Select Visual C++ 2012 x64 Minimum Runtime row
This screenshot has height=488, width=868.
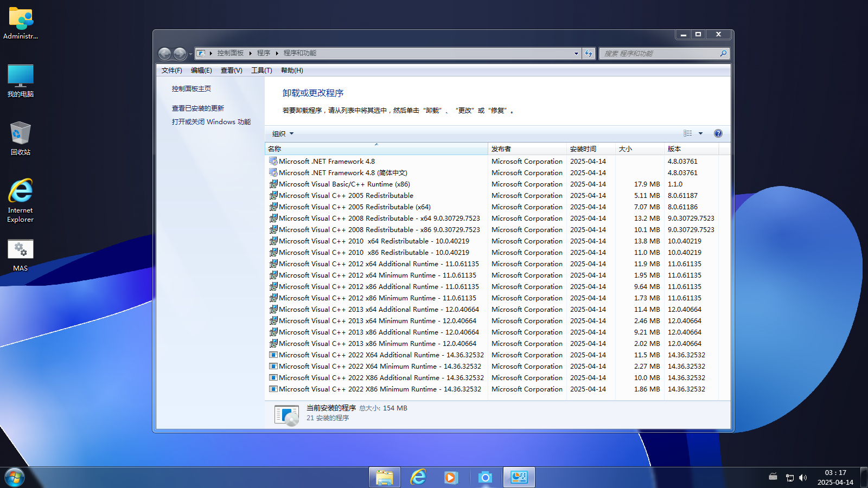coord(492,275)
